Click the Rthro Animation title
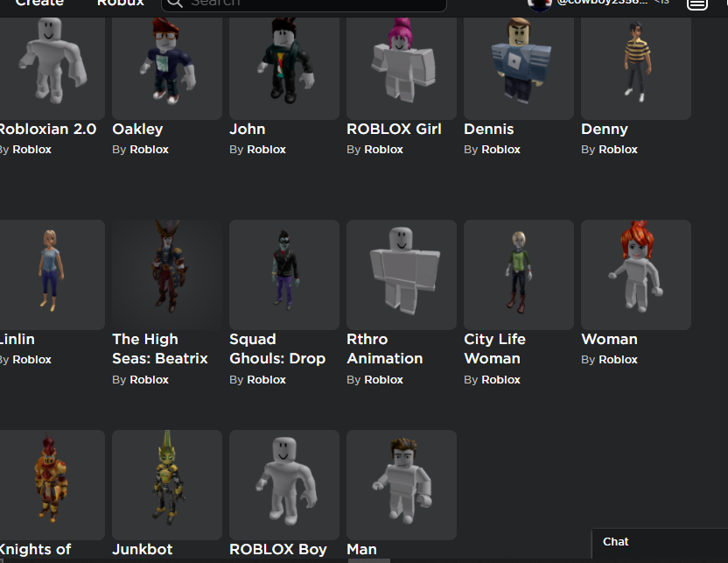 point(385,348)
